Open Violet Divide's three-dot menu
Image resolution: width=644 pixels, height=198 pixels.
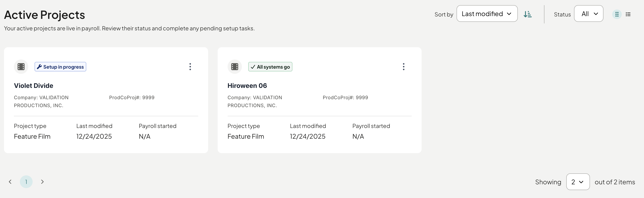(x=190, y=67)
